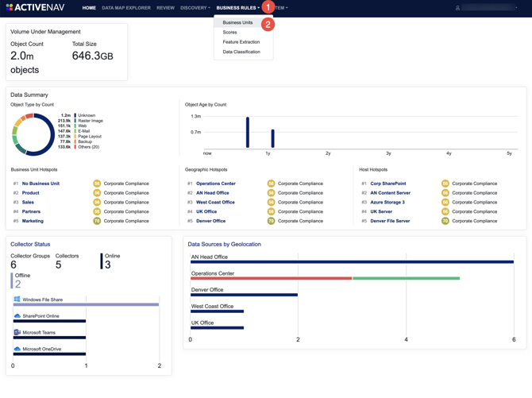Click Raster Image legend color swatch

[75, 121]
